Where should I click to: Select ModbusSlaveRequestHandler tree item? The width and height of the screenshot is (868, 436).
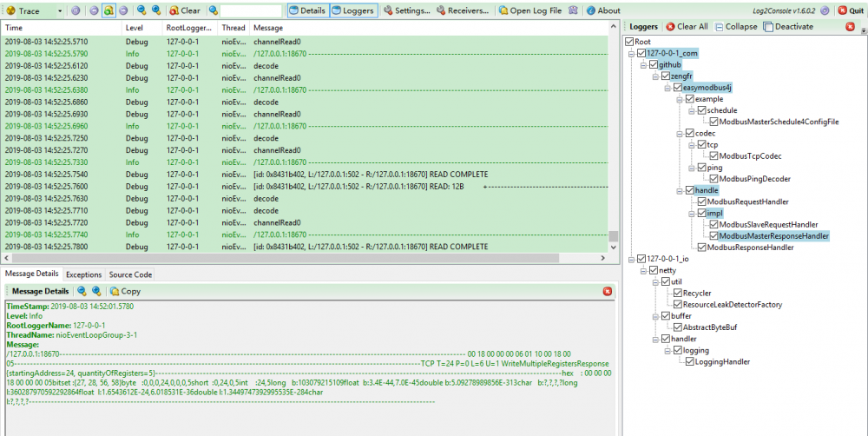pos(768,224)
